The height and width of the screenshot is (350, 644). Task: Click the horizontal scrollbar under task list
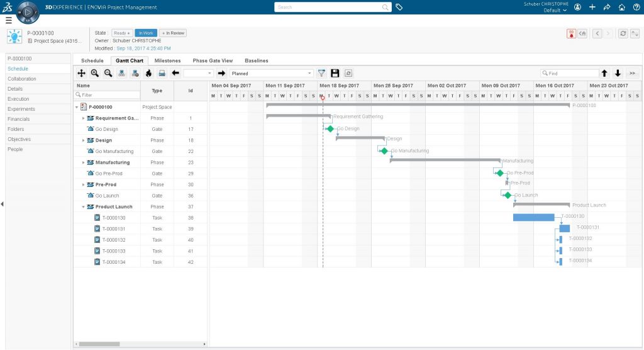[x=99, y=344]
